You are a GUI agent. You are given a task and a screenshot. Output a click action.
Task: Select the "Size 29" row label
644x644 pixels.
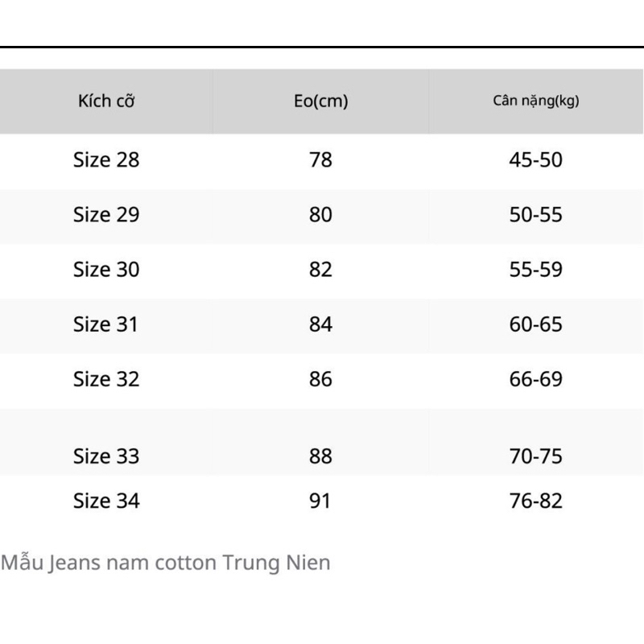(x=106, y=215)
